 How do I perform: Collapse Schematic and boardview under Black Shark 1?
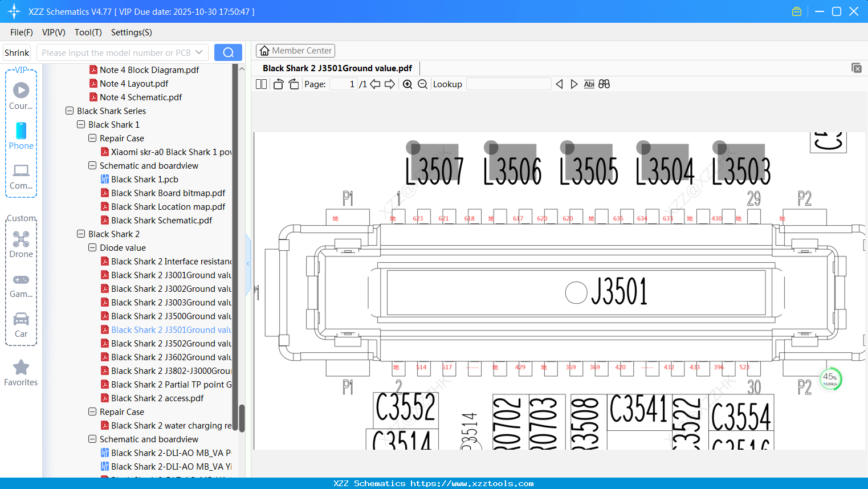pyautogui.click(x=92, y=165)
